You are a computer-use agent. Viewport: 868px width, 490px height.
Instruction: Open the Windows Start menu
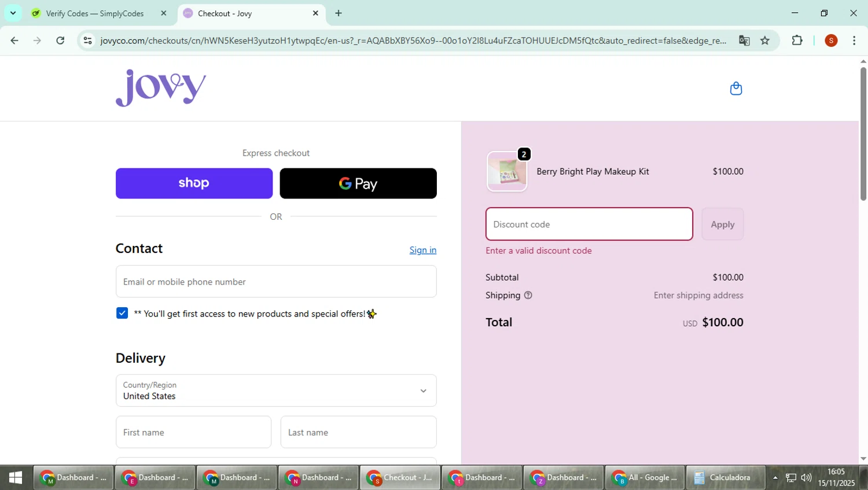16,477
